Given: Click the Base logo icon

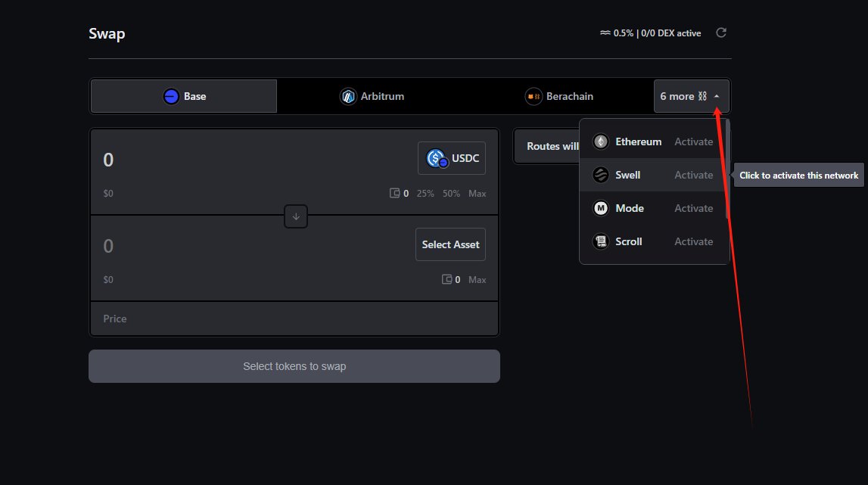Looking at the screenshot, I should [x=171, y=96].
